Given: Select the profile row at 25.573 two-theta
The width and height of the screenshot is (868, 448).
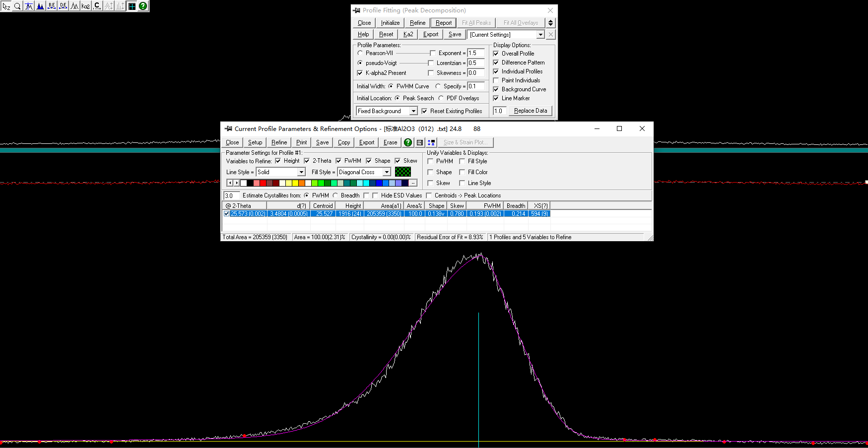Looking at the screenshot, I should click(387, 214).
